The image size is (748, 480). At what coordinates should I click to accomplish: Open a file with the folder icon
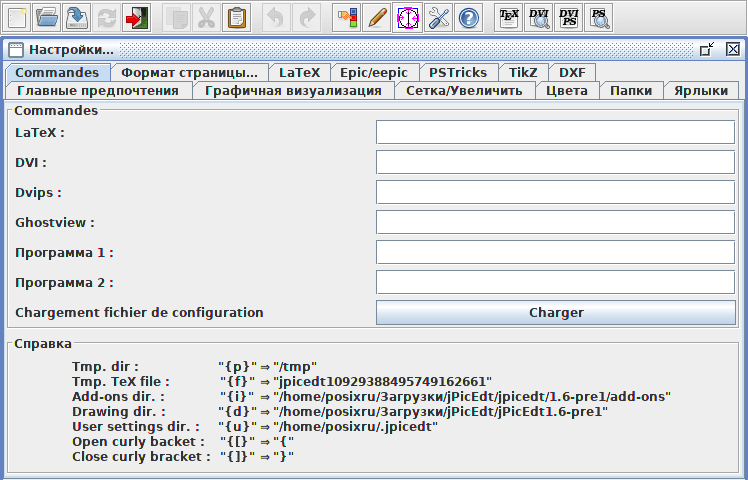coord(47,18)
